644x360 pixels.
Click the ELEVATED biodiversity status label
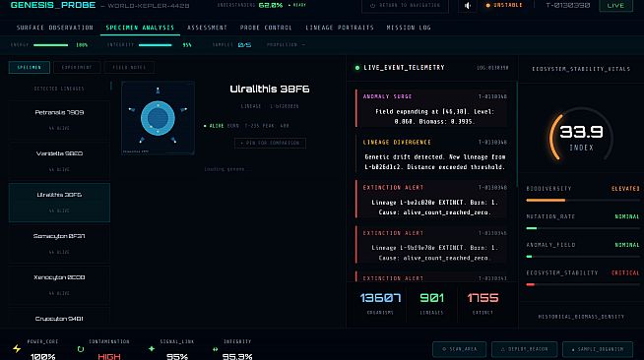coord(625,189)
